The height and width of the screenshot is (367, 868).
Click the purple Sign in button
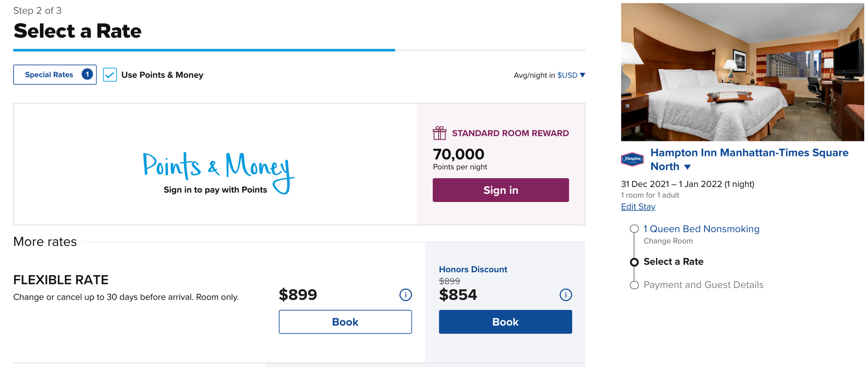[501, 190]
